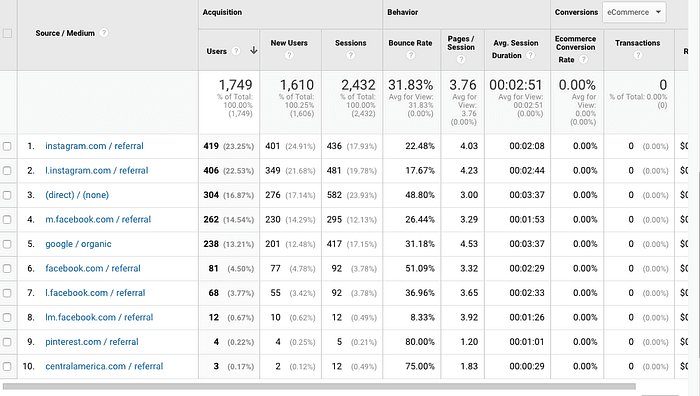The image size is (700, 396).
Task: Open the eCommerce conversions dropdown
Action: click(x=634, y=13)
